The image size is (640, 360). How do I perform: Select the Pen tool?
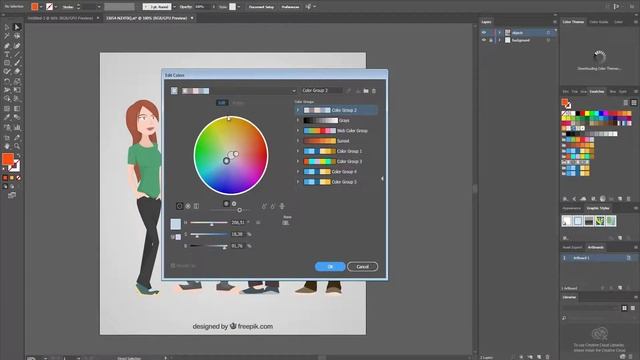[7, 45]
